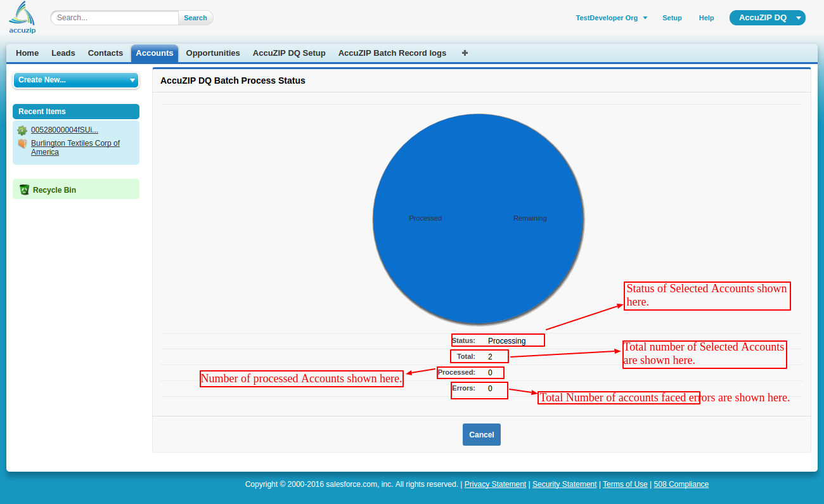Click the Search button
The height and width of the screenshot is (504, 824).
[x=195, y=18]
